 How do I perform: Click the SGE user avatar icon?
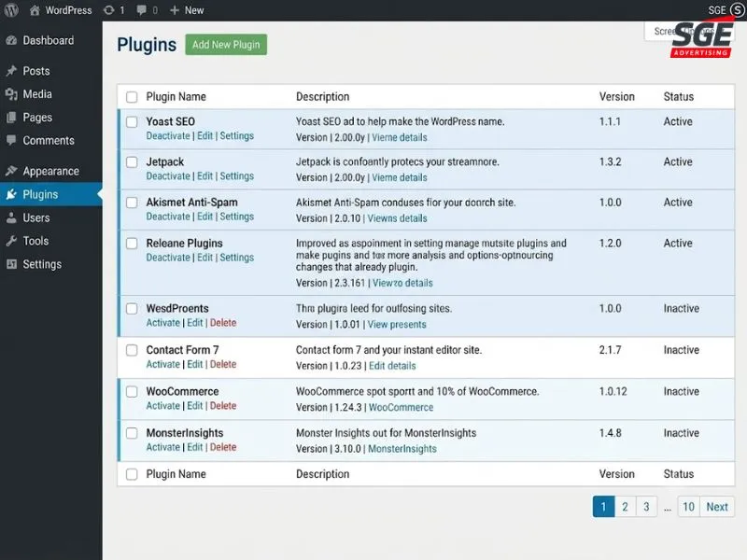point(738,10)
